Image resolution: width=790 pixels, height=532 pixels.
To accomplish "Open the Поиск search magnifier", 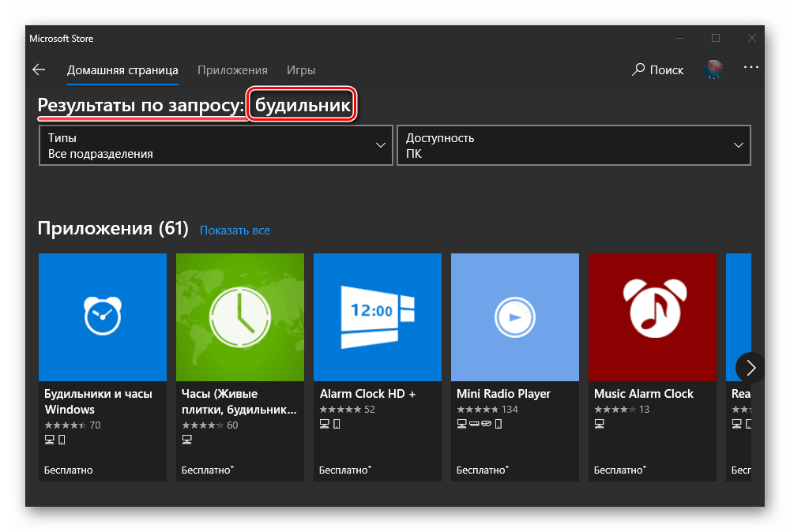I will coord(638,70).
